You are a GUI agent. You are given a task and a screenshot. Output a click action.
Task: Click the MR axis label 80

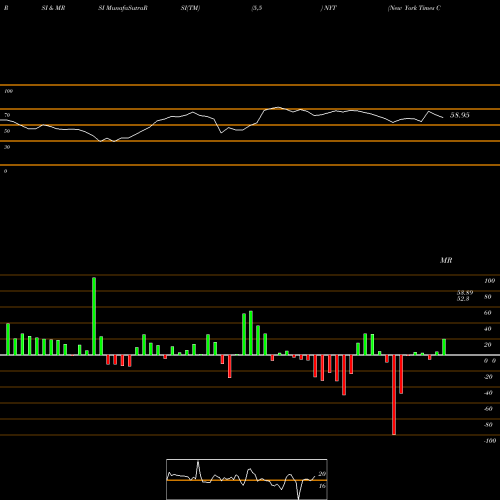click(488, 297)
